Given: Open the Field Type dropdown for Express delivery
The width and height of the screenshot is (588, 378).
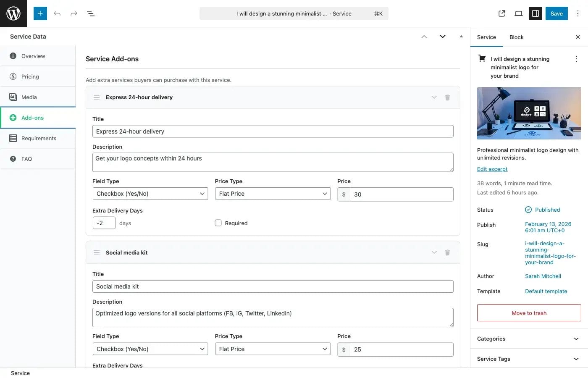Looking at the screenshot, I should tap(150, 193).
